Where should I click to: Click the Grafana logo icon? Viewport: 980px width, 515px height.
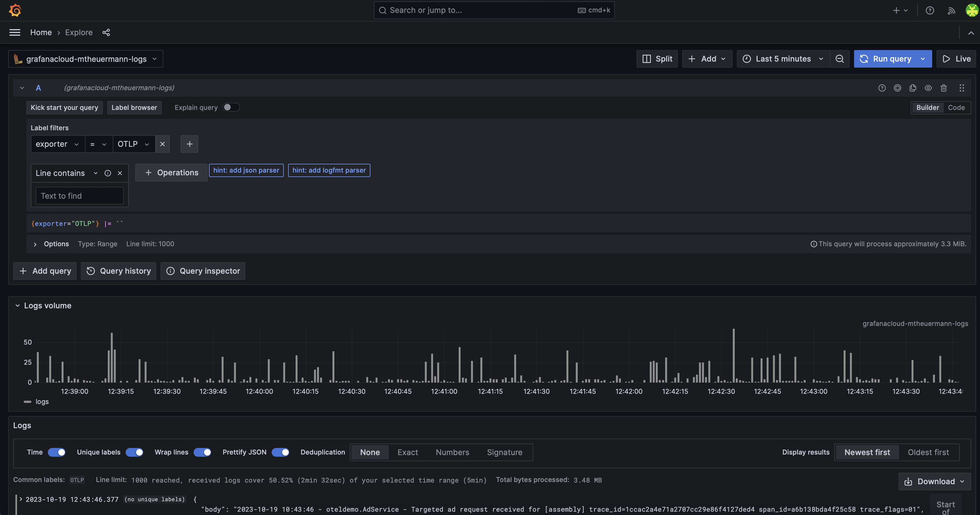click(15, 10)
